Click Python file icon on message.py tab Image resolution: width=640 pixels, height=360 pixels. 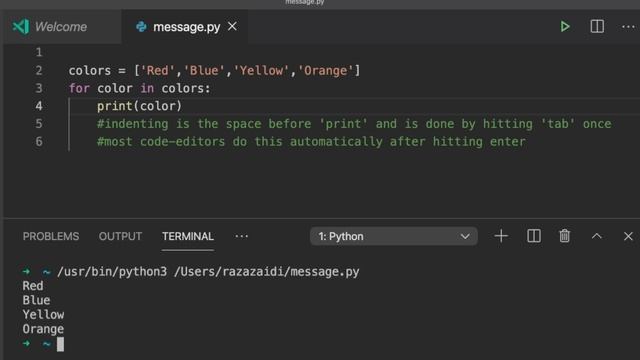(x=141, y=27)
